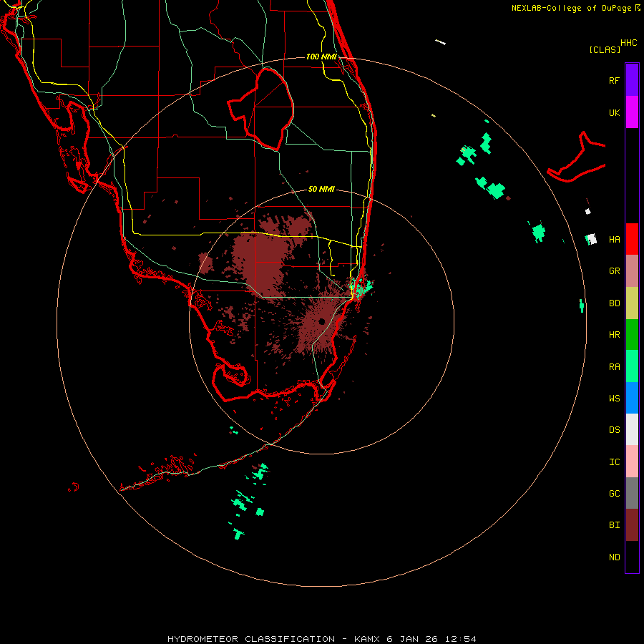Select the GR salmon legend swatch

[x=632, y=271]
